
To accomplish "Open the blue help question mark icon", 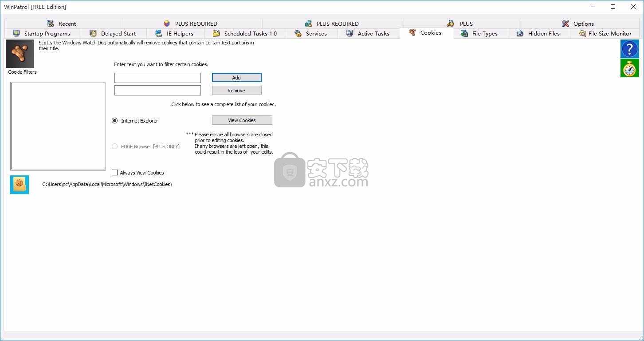I will (x=629, y=49).
